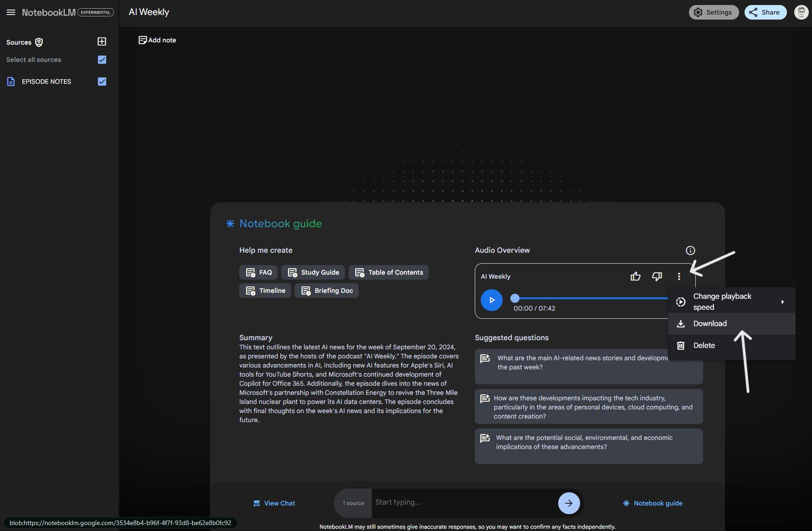Click the audio progress track bar
This screenshot has height=531, width=812.
tap(591, 298)
